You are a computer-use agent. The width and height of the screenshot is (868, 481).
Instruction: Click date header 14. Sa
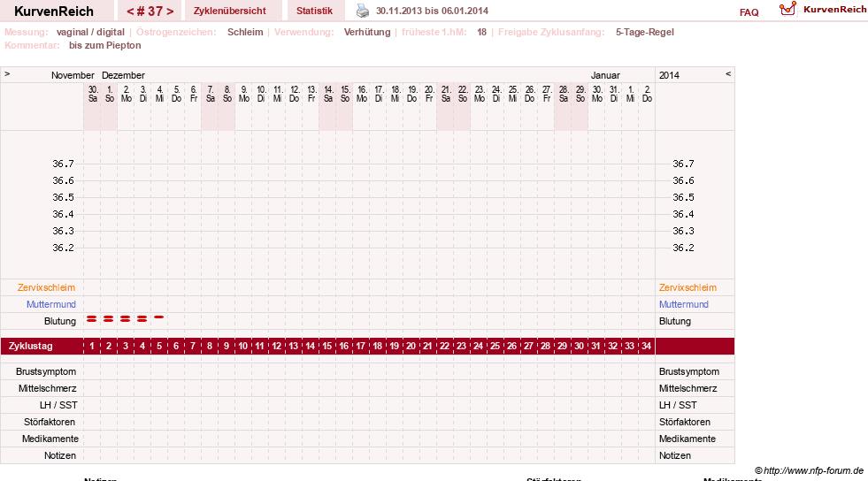pyautogui.click(x=328, y=94)
